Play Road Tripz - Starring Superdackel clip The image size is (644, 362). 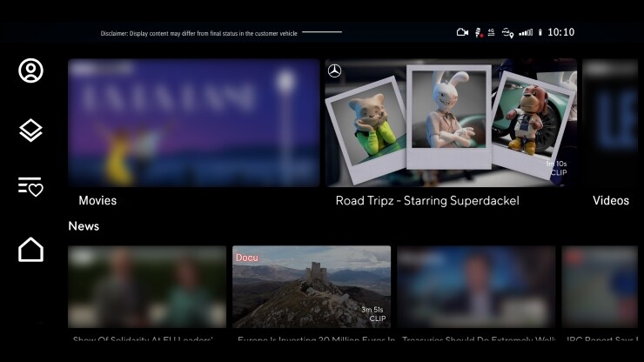tap(451, 123)
